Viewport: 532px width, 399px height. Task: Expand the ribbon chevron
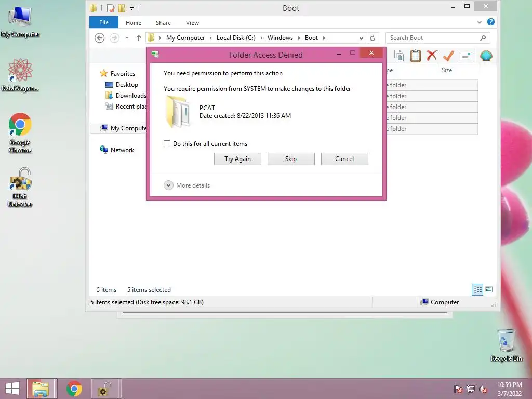click(x=479, y=22)
